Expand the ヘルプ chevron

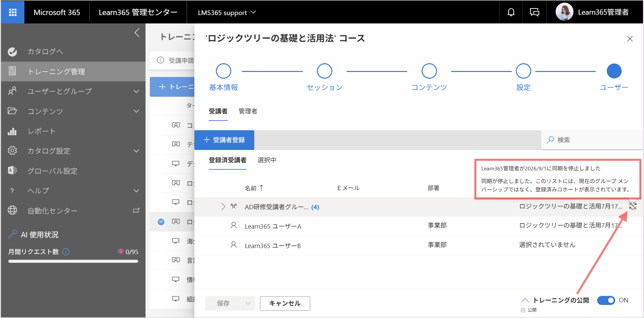tap(136, 190)
